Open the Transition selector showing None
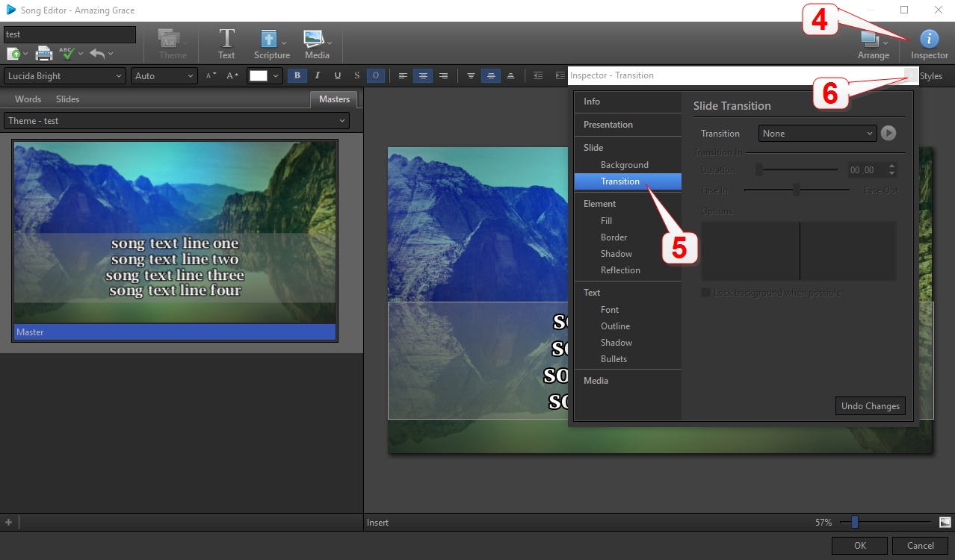This screenshot has height=560, width=955. (817, 133)
